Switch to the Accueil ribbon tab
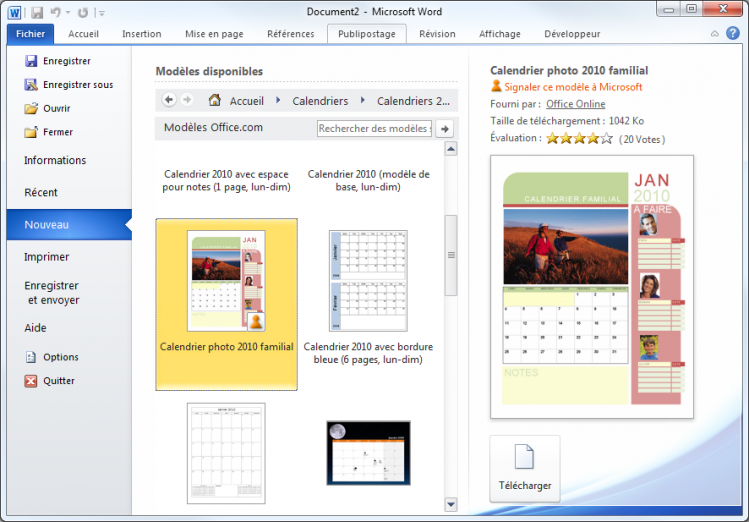The height and width of the screenshot is (522, 749). [84, 34]
